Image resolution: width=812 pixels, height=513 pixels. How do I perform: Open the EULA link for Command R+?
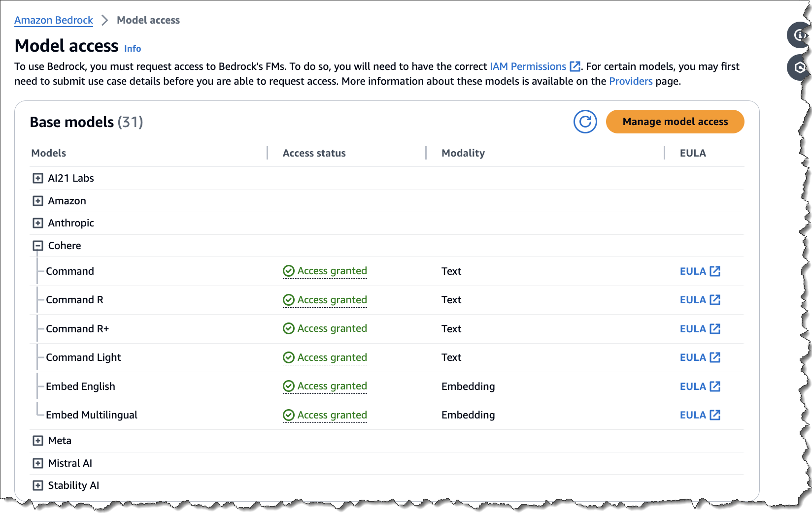693,329
